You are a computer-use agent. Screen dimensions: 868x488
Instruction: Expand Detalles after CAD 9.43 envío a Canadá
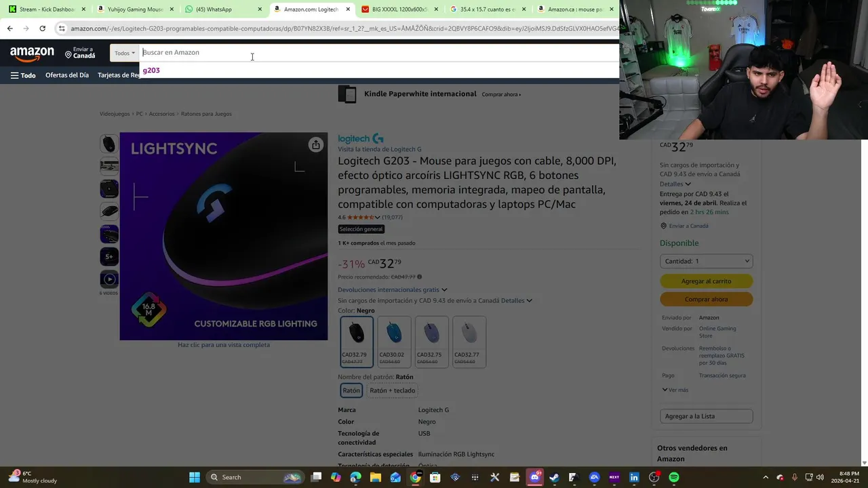[x=516, y=300]
